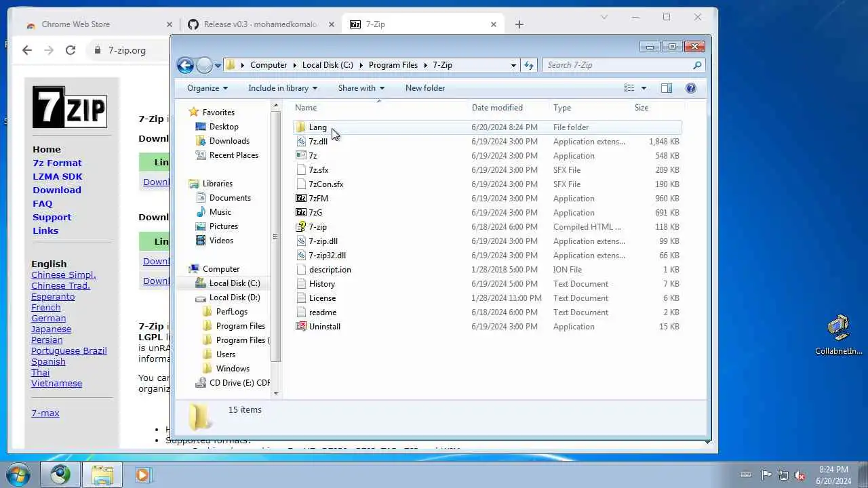Click the Search 7-Zip input field
Image resolution: width=868 pixels, height=488 pixels.
coord(617,65)
